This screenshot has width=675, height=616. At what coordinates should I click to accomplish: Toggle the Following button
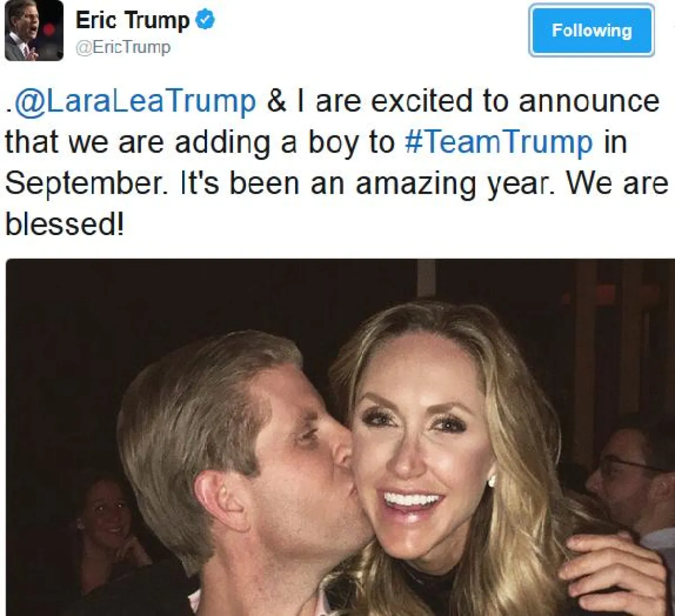coord(592,30)
